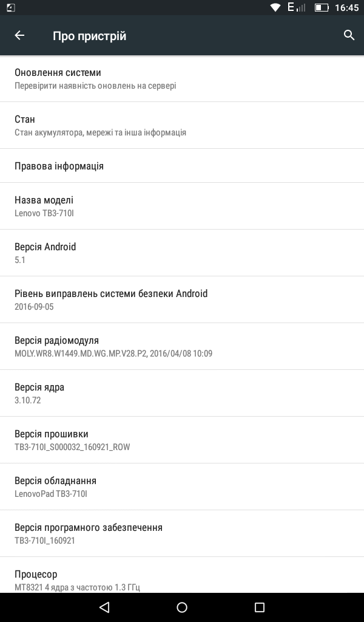Open Оновлення системи
This screenshot has height=622, width=364.
[x=182, y=79]
